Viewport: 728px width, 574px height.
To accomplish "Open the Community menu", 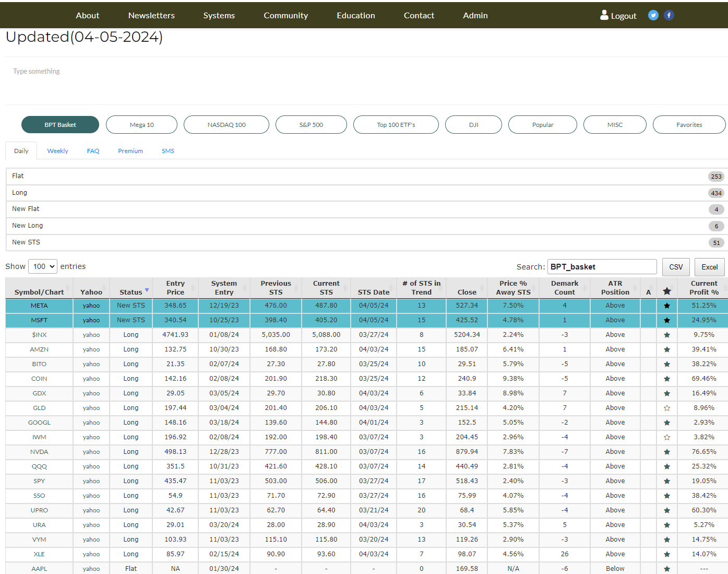I will (285, 15).
